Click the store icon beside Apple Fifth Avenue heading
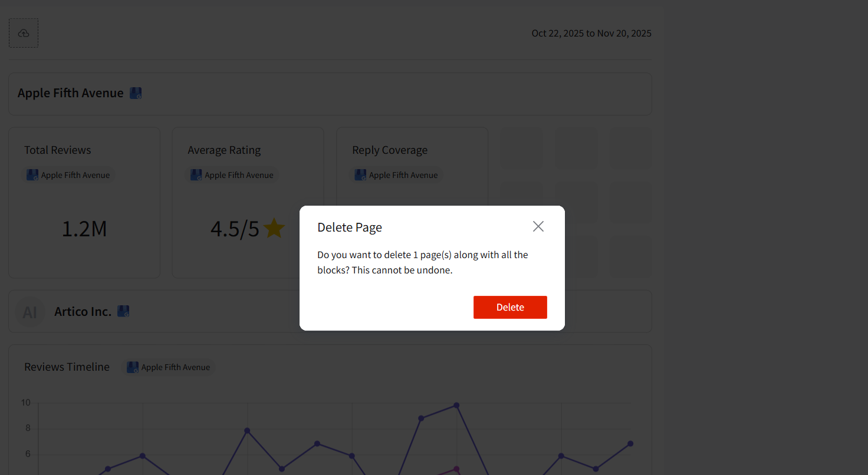 136,93
